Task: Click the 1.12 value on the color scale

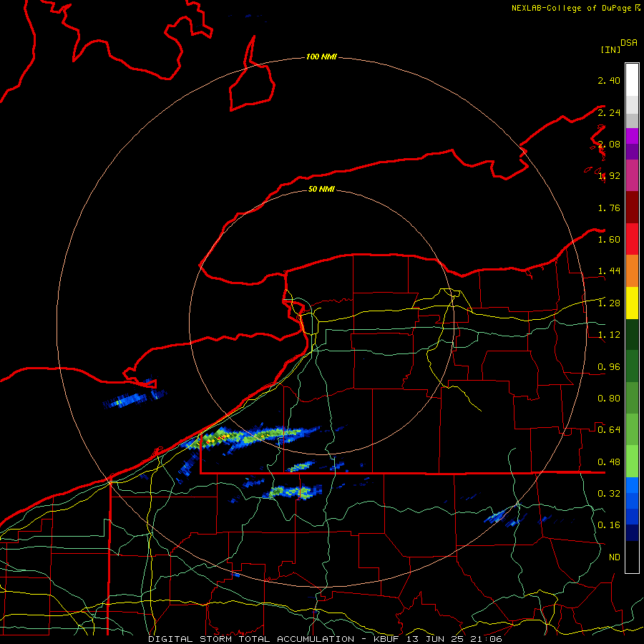Action: tap(609, 335)
